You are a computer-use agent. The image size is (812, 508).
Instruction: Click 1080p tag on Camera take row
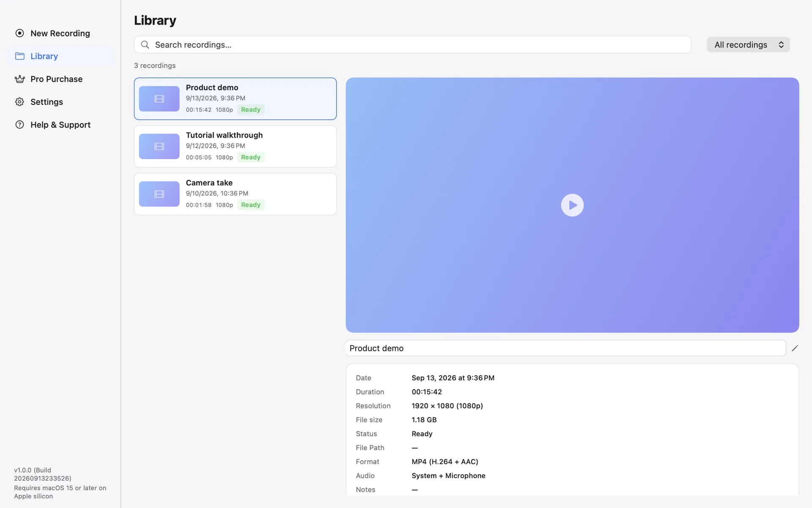pos(224,205)
